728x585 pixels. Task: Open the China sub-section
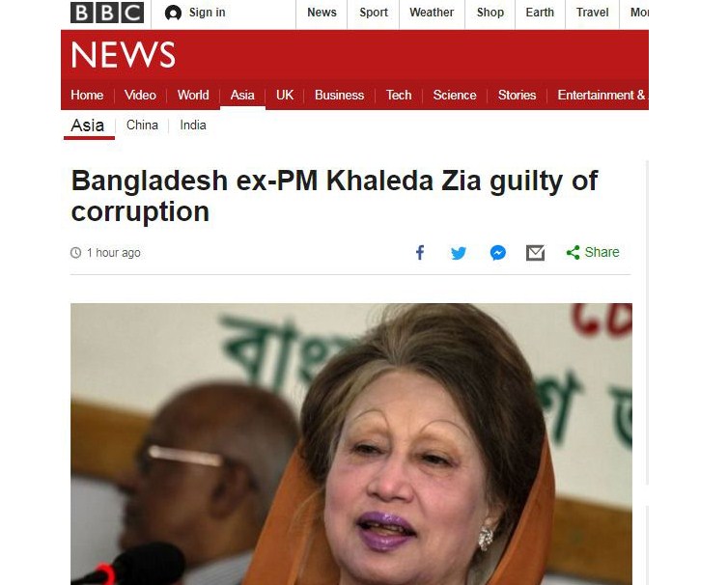pos(142,125)
